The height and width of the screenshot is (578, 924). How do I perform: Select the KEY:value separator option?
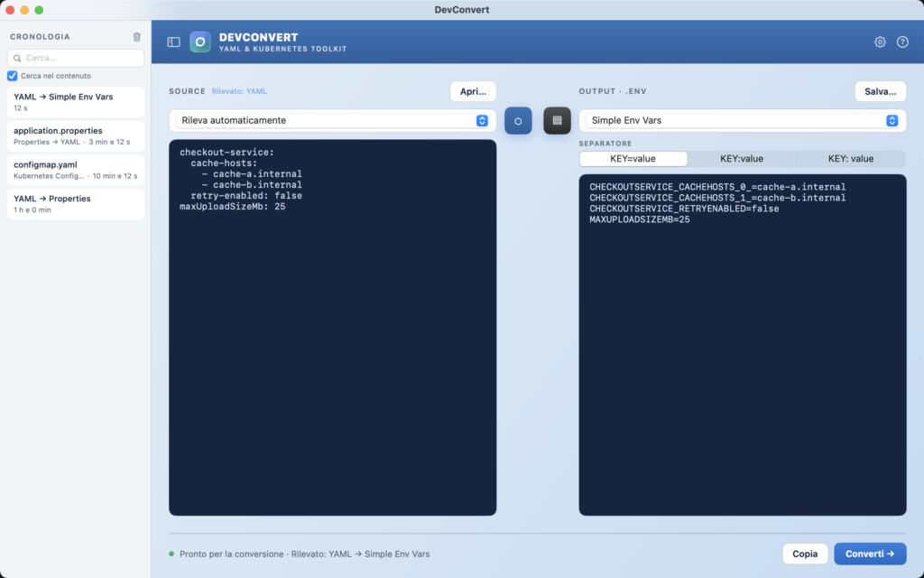click(x=742, y=159)
